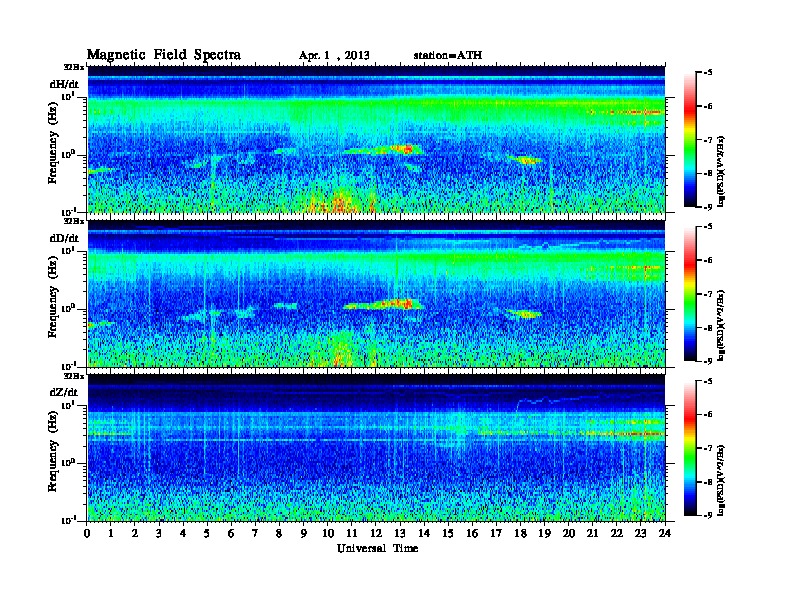Click the 'dD/dt' panel label
Image resolution: width=792 pixels, height=612 pixels.
pyautogui.click(x=64, y=238)
